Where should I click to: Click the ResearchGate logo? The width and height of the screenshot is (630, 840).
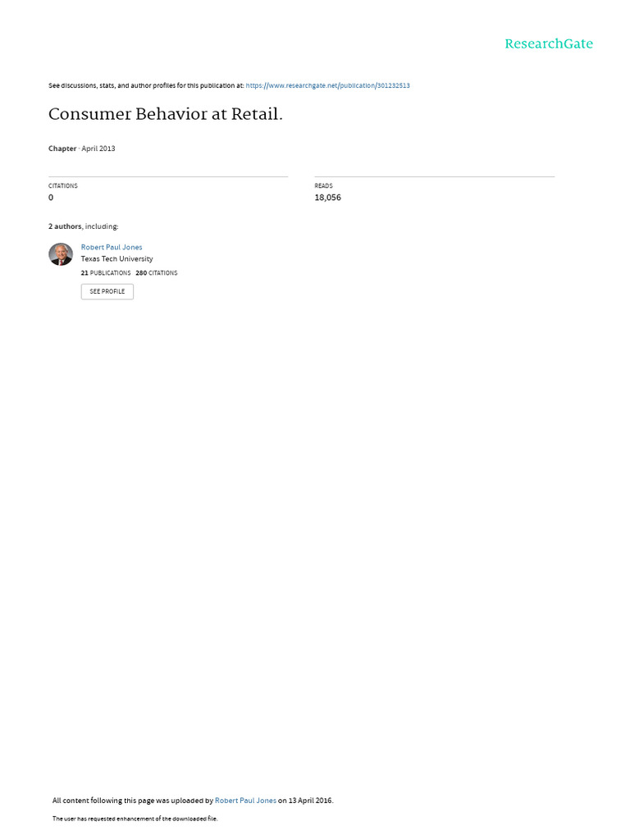548,44
